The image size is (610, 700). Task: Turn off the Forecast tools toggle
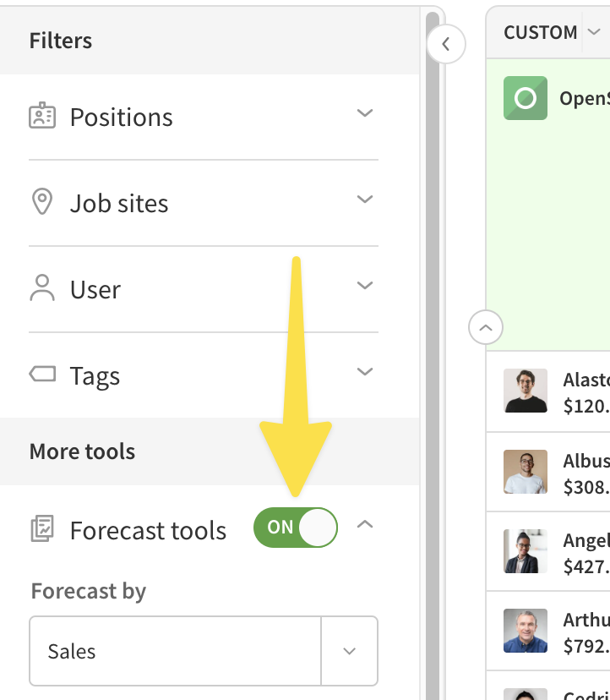pyautogui.click(x=296, y=528)
